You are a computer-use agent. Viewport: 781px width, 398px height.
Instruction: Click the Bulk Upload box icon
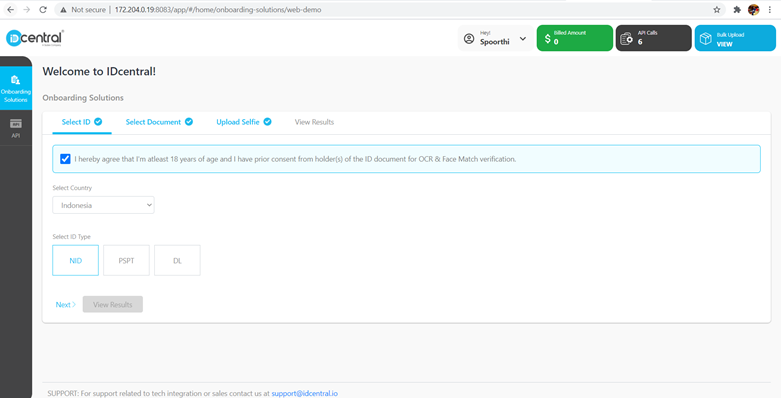[x=705, y=38]
